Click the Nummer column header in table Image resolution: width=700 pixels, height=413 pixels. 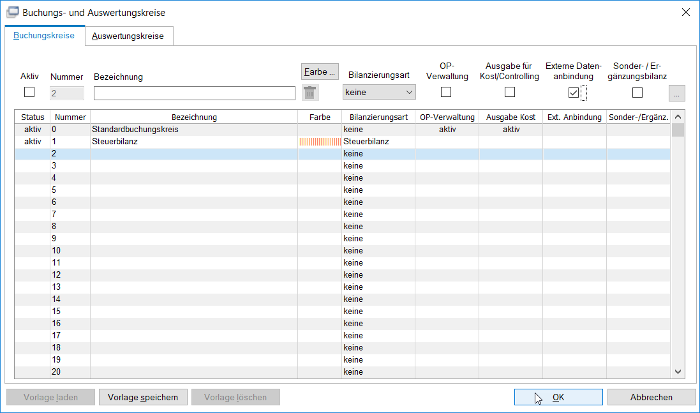click(x=70, y=117)
